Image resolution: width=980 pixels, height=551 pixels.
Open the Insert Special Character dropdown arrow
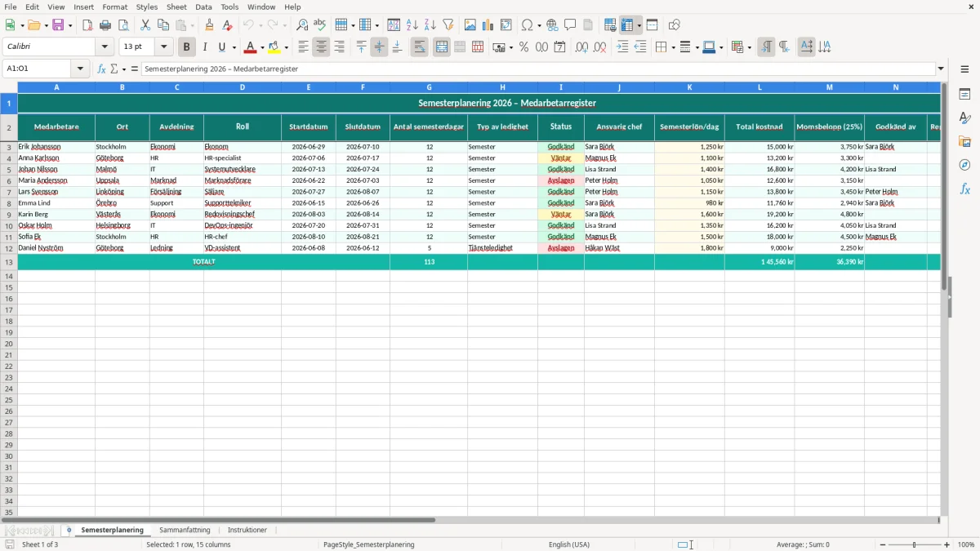(x=538, y=25)
